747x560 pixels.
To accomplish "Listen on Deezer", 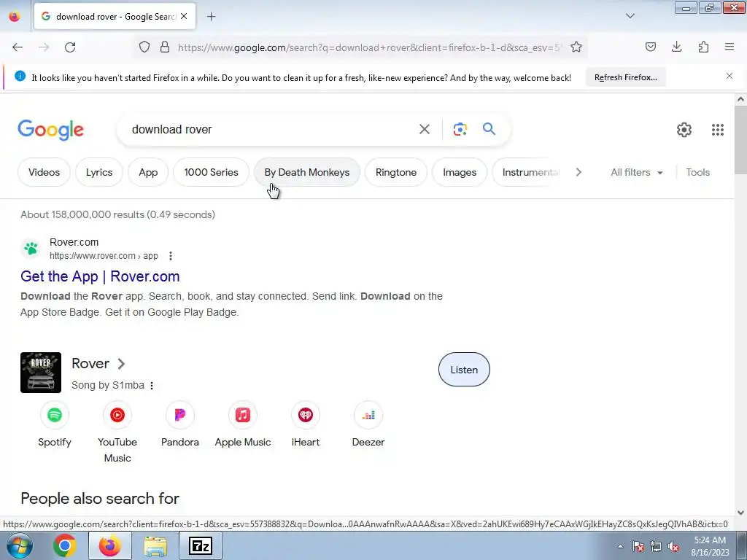I will tap(368, 424).
